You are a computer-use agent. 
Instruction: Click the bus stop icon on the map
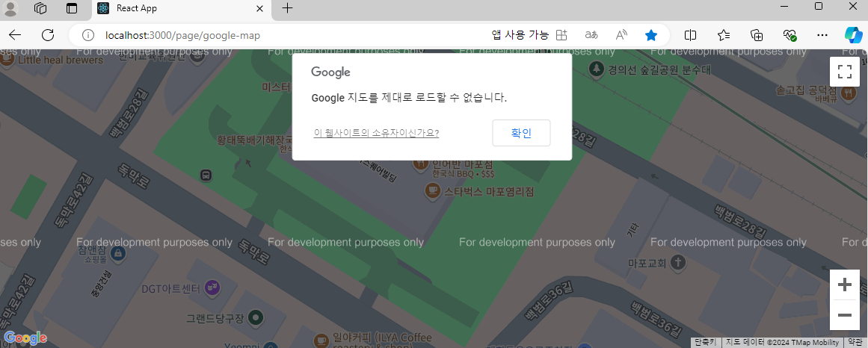coord(206,175)
